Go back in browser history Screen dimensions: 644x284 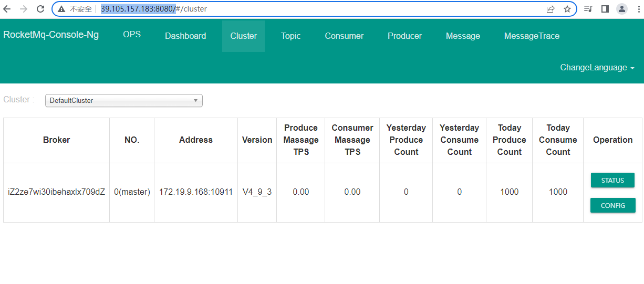coord(7,9)
